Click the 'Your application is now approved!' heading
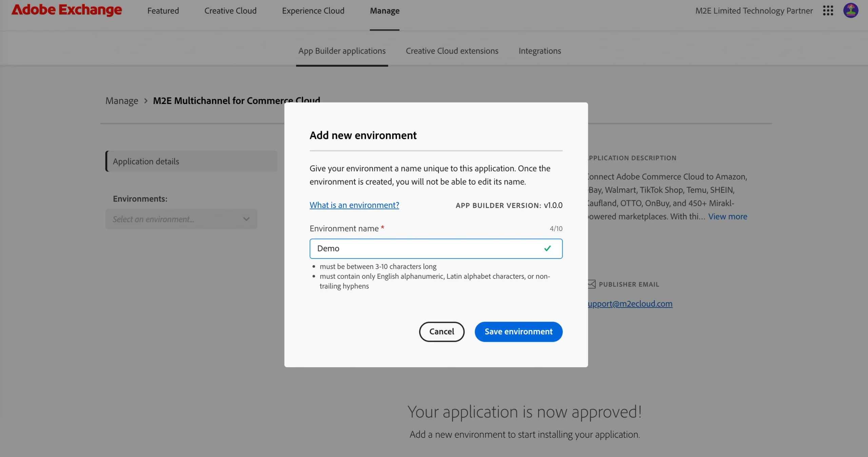The image size is (868, 457). pyautogui.click(x=525, y=412)
